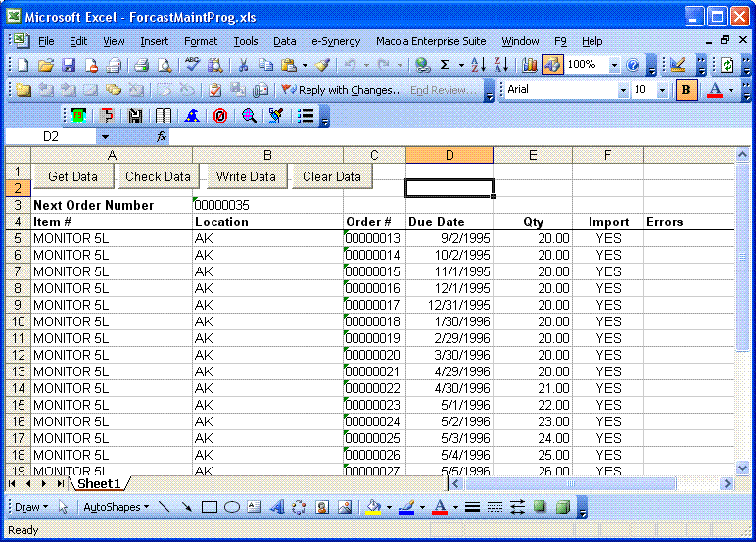Screen dimensions: 756x542
Task: Select the Rectangle drawing tool
Action: point(210,507)
